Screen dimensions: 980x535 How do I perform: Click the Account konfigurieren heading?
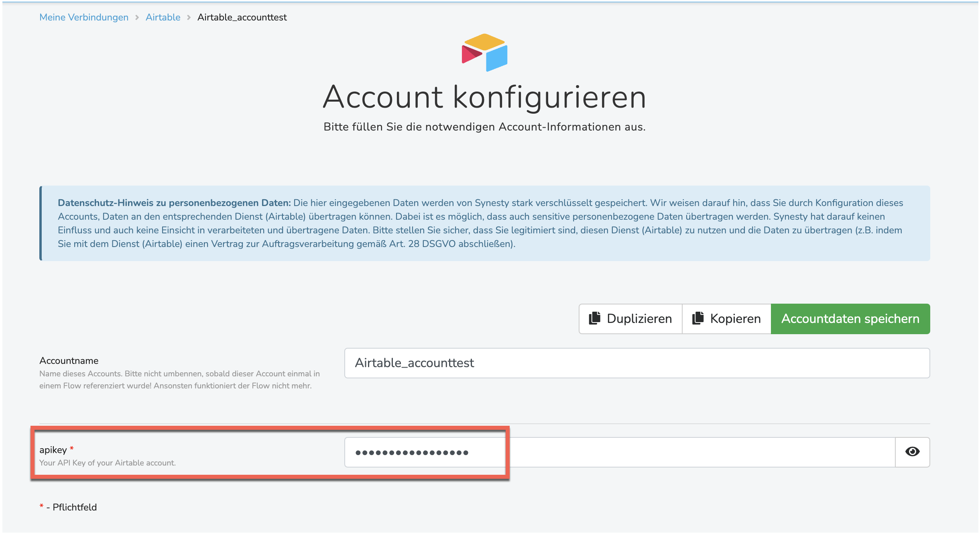point(485,97)
